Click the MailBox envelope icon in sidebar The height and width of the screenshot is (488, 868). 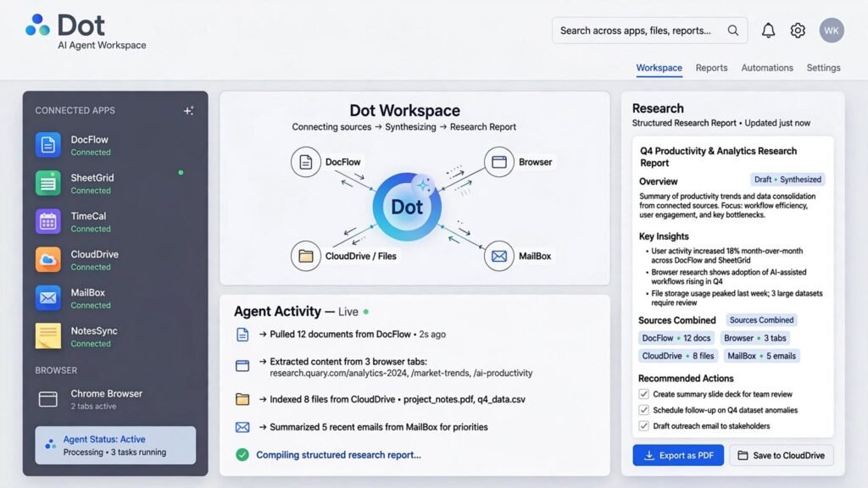pos(48,297)
